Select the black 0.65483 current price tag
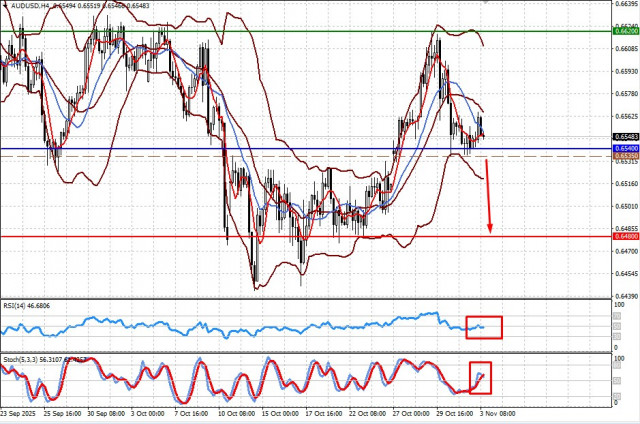640x424 pixels. [626, 137]
